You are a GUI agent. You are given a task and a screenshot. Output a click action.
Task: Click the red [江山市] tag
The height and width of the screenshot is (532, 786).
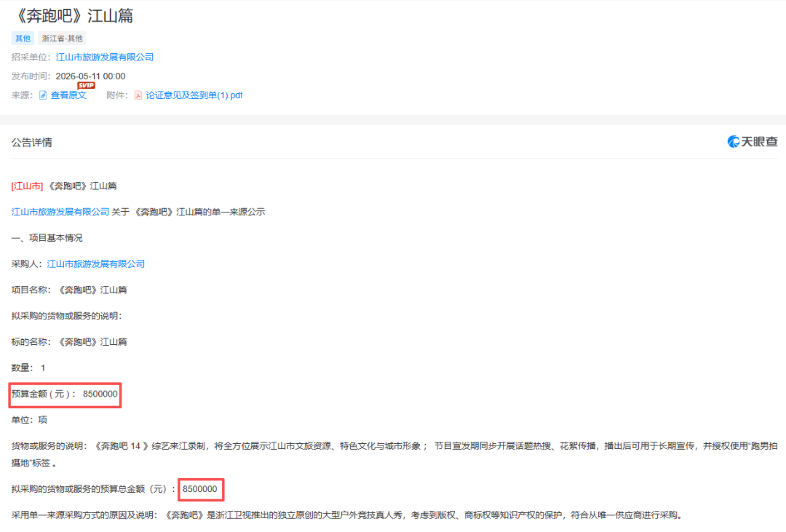click(27, 186)
